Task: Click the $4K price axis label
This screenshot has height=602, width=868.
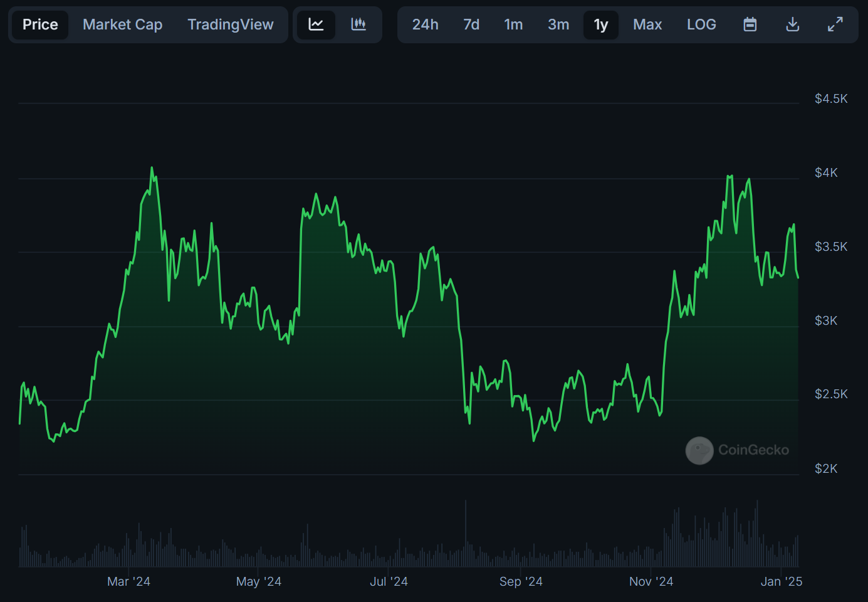Action: pyautogui.click(x=826, y=172)
